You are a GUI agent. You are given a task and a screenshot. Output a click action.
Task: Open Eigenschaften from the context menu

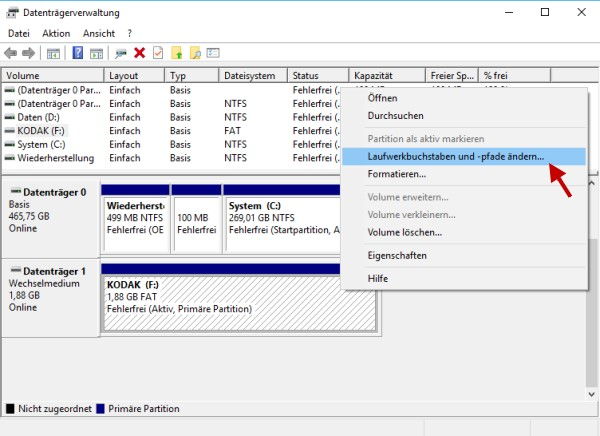coord(464,255)
